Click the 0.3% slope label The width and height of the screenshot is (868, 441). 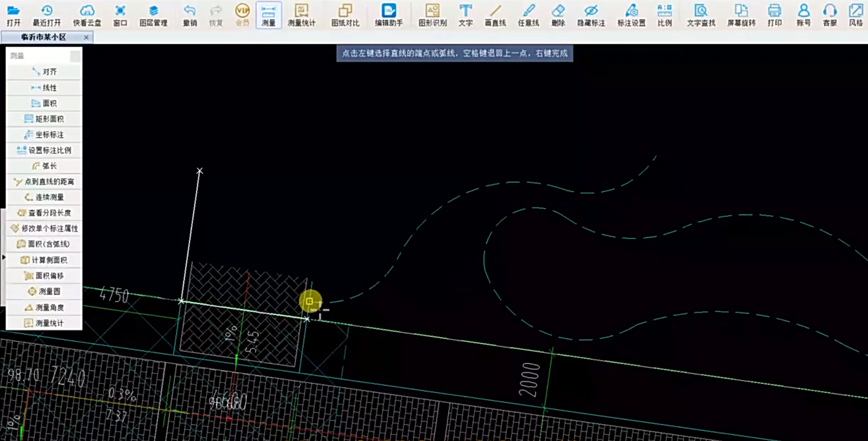click(x=122, y=394)
